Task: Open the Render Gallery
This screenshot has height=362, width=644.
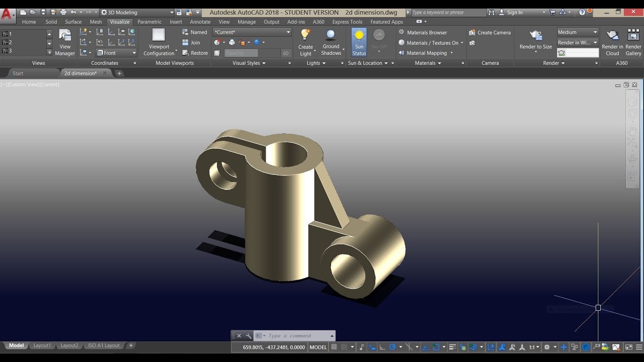Action: click(633, 43)
